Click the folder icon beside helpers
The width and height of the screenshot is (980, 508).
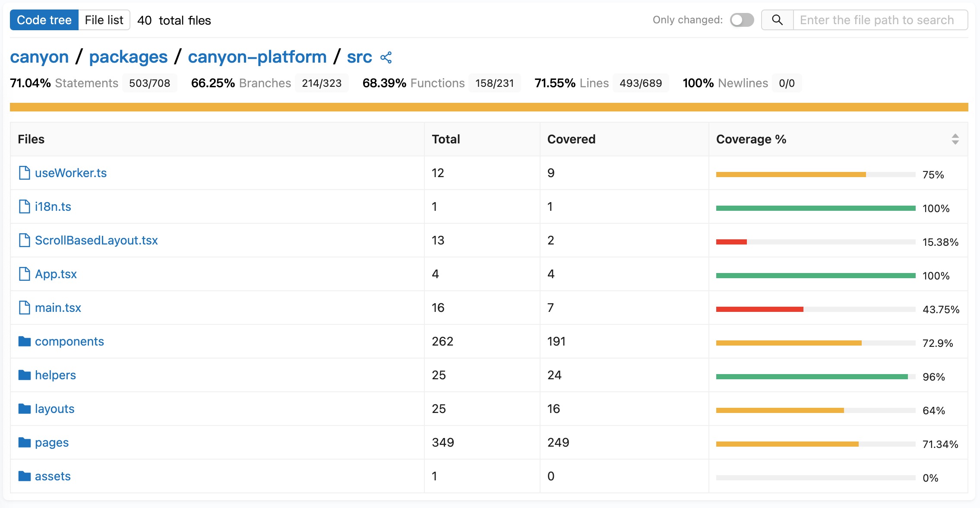(x=25, y=375)
